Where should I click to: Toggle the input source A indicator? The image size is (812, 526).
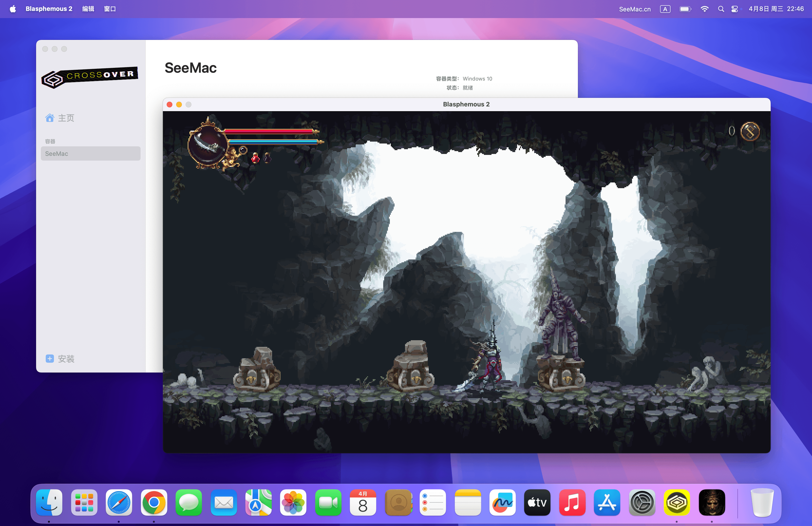[x=665, y=9]
